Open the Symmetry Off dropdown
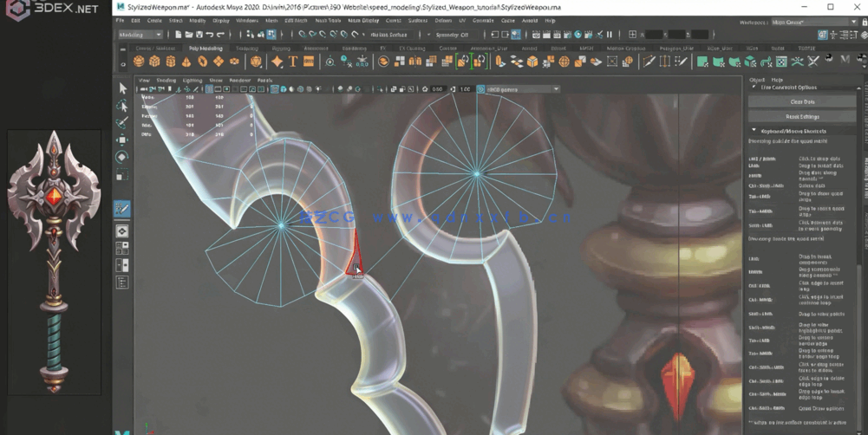 click(455, 35)
